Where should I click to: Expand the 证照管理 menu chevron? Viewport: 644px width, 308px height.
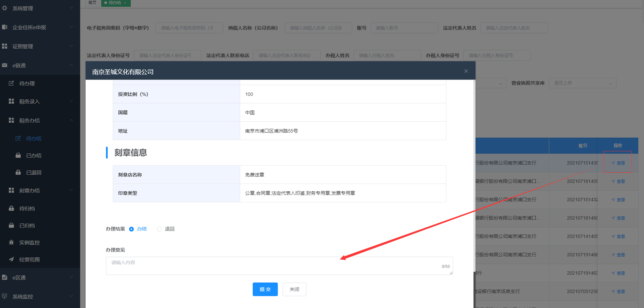pyautogui.click(x=71, y=46)
